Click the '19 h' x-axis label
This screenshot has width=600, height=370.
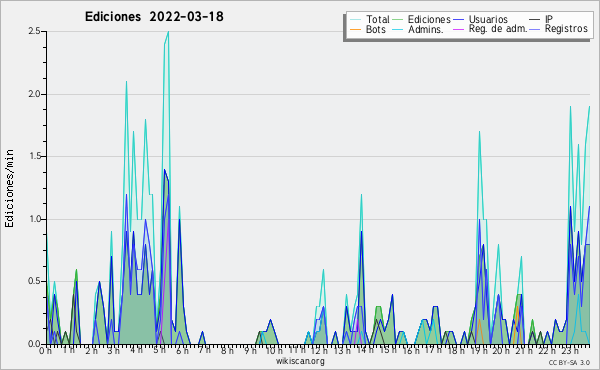click(479, 351)
